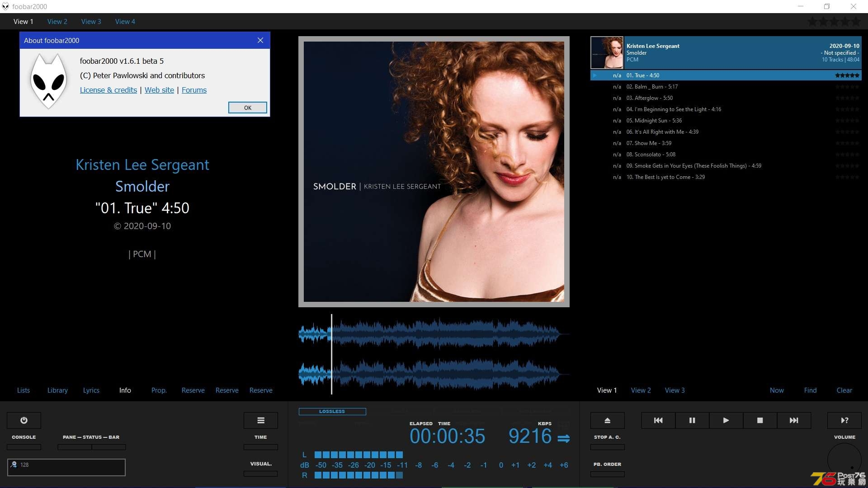The height and width of the screenshot is (488, 868).
Task: Select View 1 tab below the playlist
Action: coord(607,390)
